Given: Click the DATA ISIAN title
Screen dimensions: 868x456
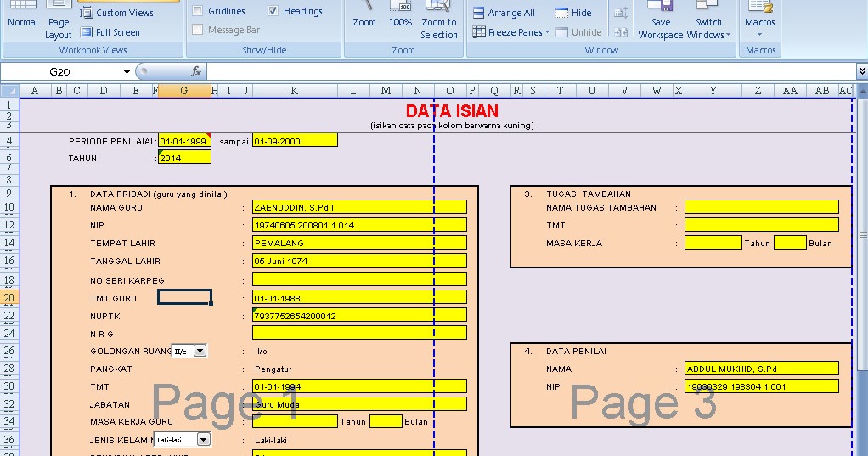Looking at the screenshot, I should 452,110.
